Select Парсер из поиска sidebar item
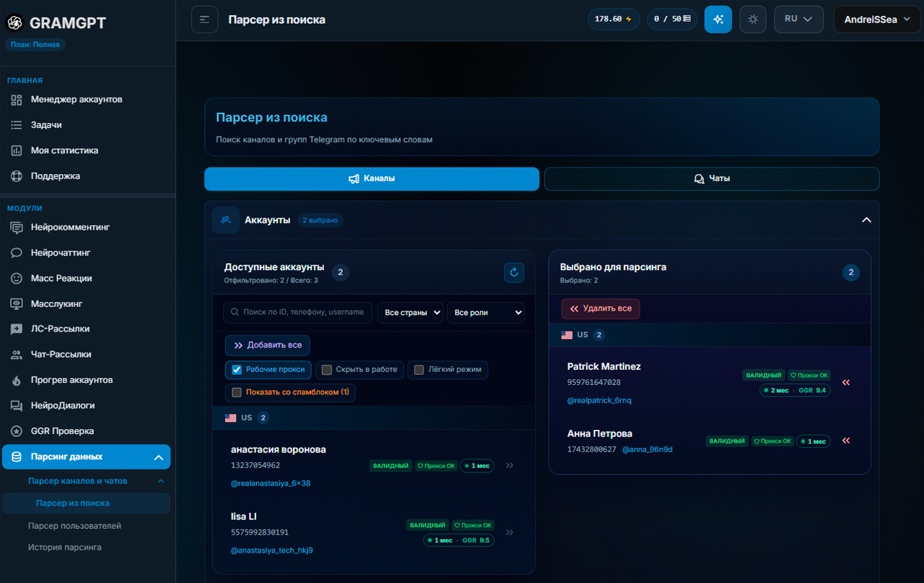The image size is (924, 583). pos(87,503)
